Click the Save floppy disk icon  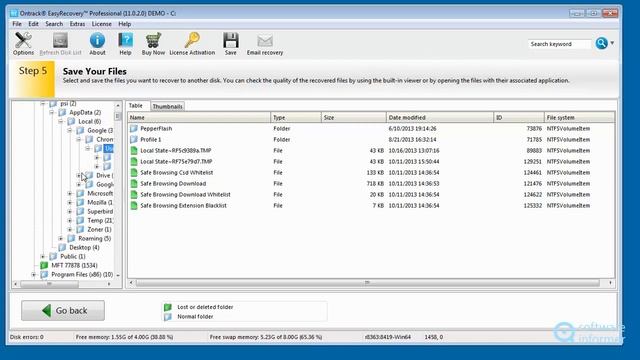231,41
